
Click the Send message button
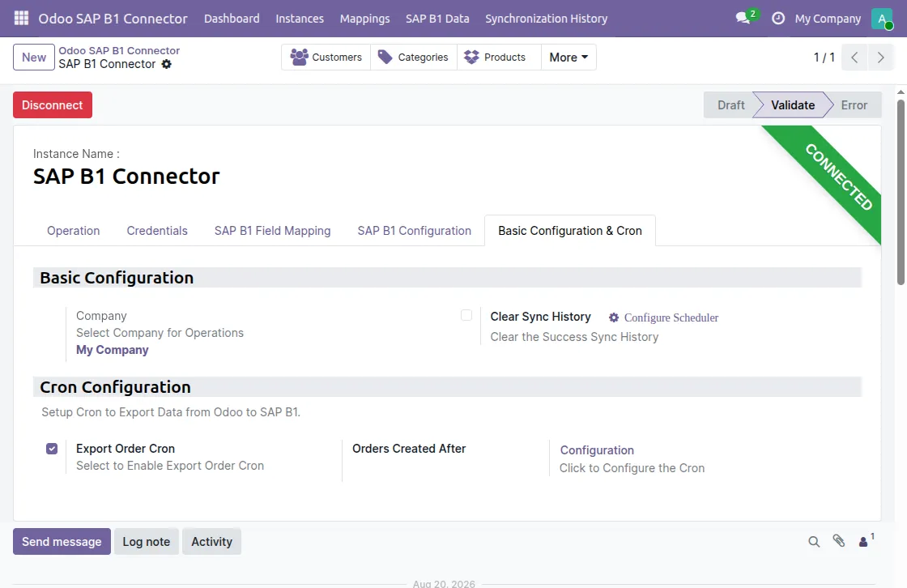coord(62,542)
